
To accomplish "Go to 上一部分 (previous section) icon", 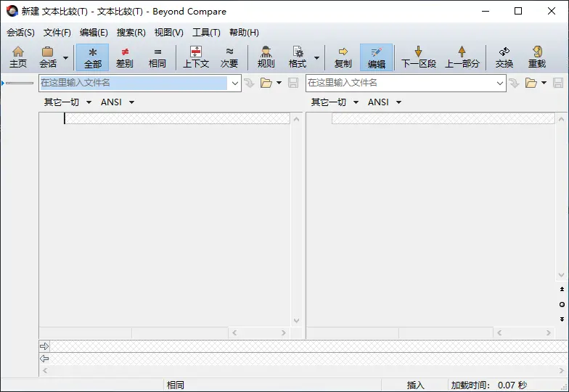I will coord(462,57).
